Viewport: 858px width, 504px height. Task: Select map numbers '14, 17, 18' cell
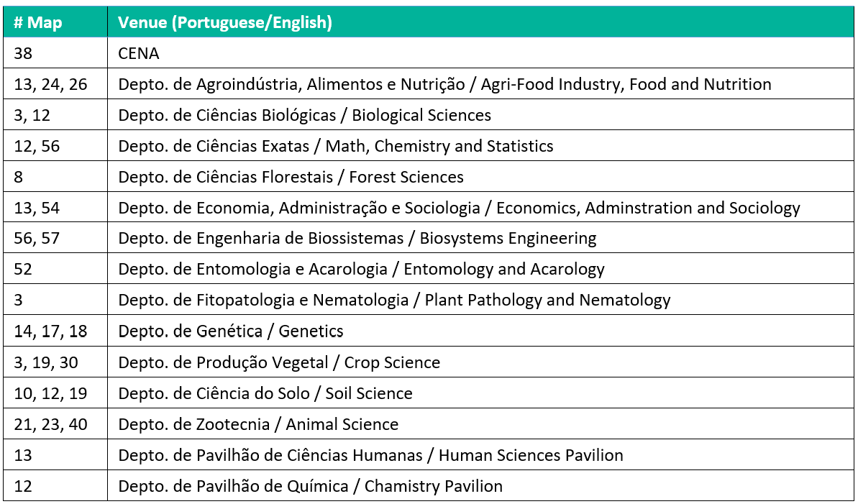[x=50, y=331]
